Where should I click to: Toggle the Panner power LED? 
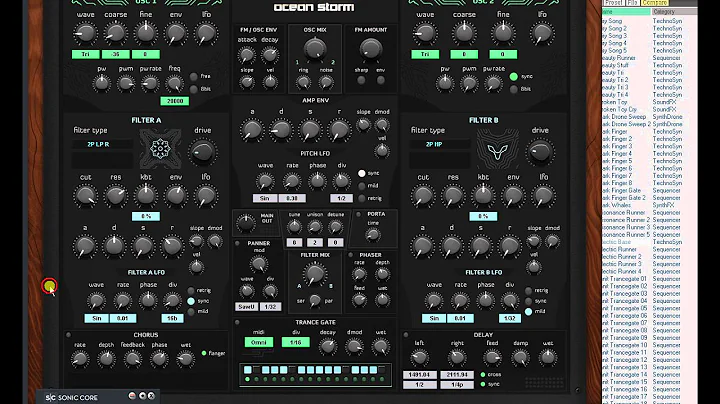click(x=237, y=243)
